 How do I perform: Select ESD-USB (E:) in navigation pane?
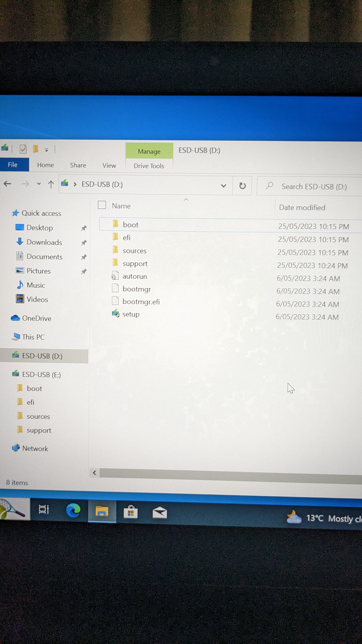pos(41,375)
